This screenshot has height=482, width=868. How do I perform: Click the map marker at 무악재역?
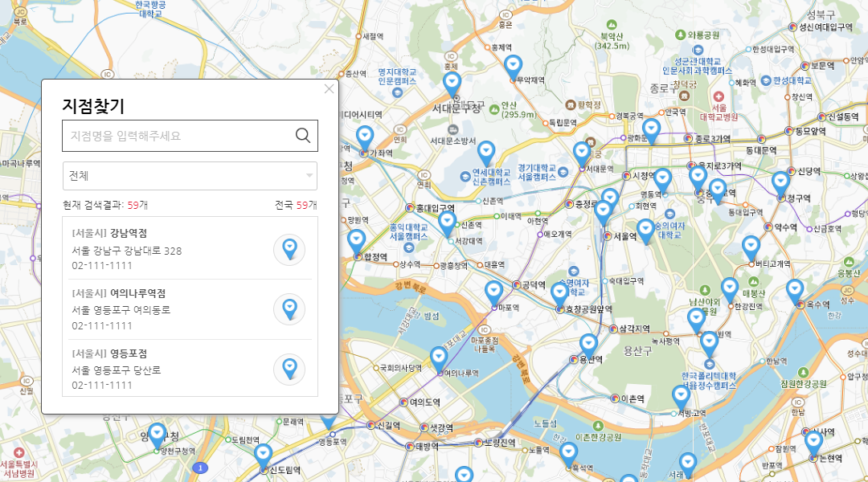tap(513, 67)
